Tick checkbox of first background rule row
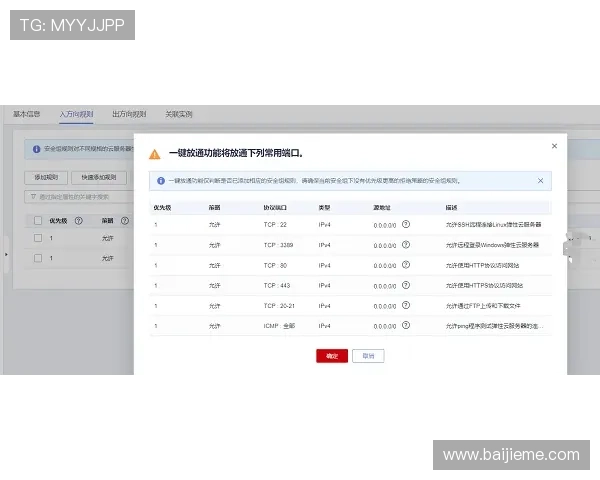Viewport: 600px width, 480px height. coord(38,238)
